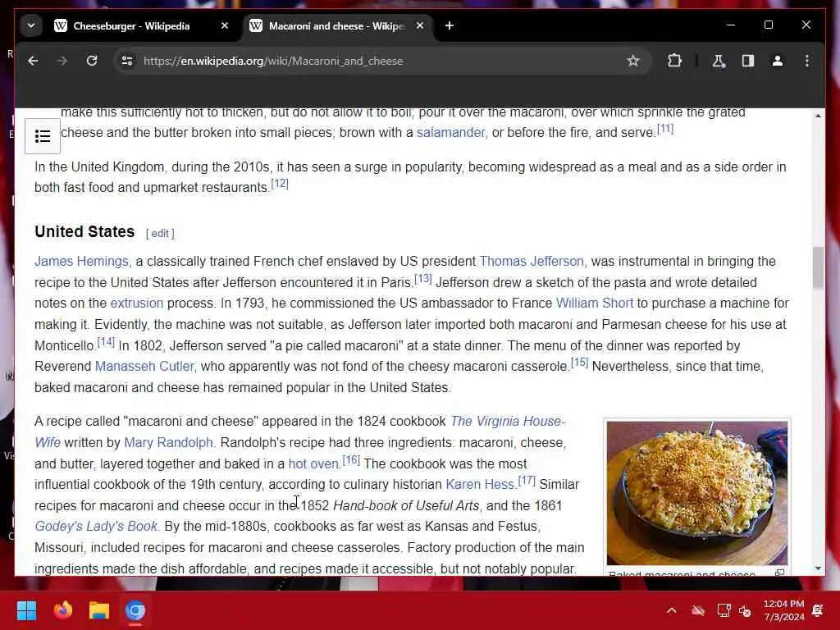Select the Macaroni and cheese Wikipedia tab

coord(335,25)
